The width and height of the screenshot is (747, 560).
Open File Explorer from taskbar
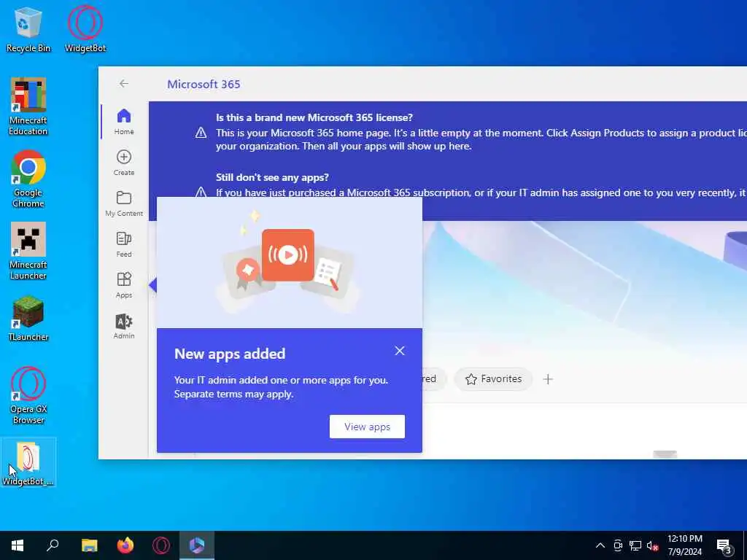coord(89,545)
